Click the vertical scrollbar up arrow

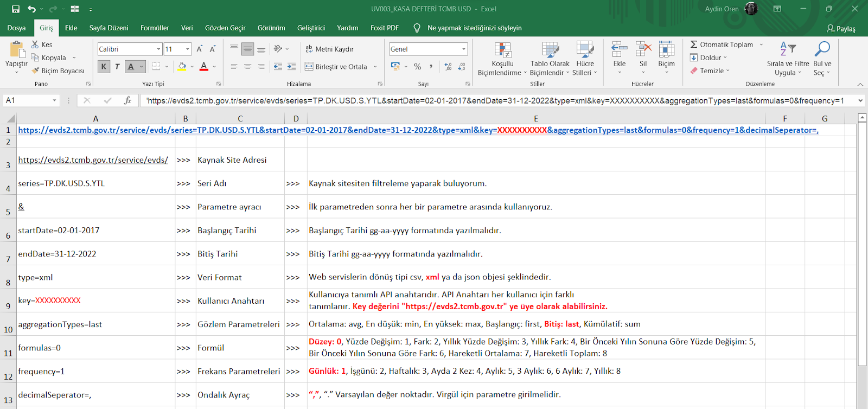862,118
